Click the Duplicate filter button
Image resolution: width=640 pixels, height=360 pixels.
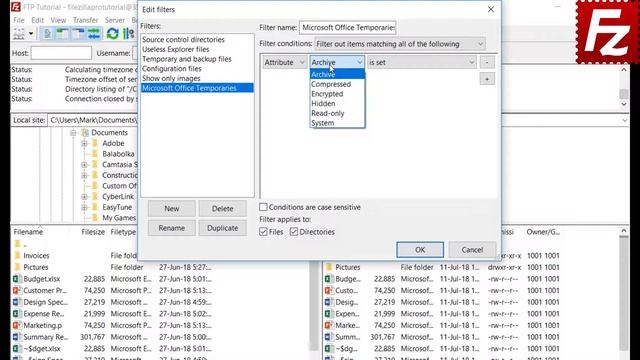click(x=222, y=228)
